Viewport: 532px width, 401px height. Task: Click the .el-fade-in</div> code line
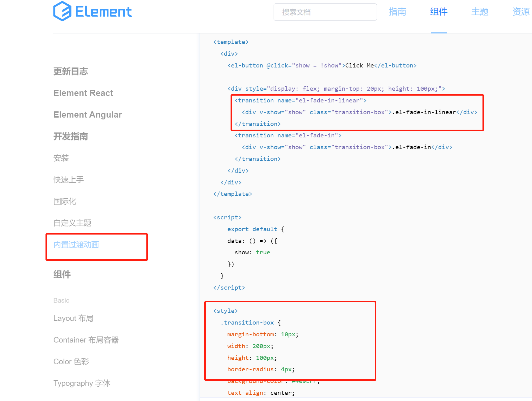347,147
